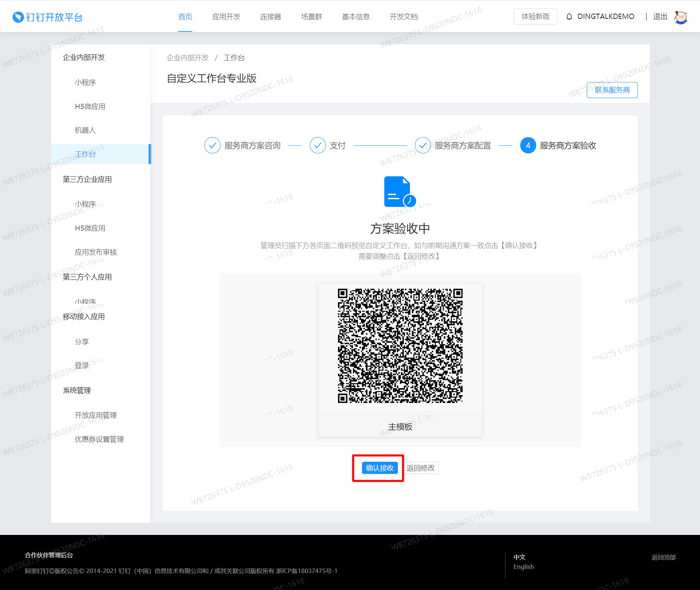The width and height of the screenshot is (700, 590).
Task: Click the checkmark for 支付 step
Action: point(318,146)
